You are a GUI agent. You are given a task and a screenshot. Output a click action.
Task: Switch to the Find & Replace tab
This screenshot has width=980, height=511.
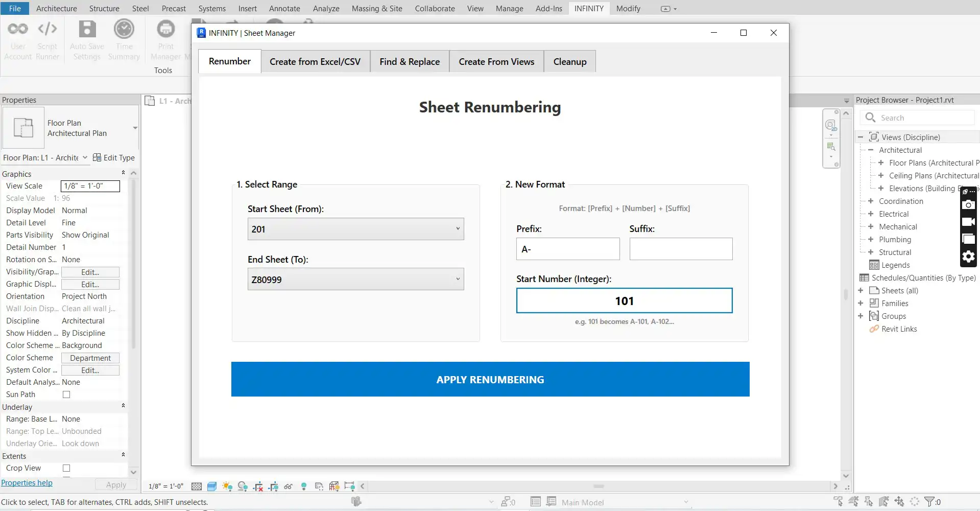(x=409, y=62)
